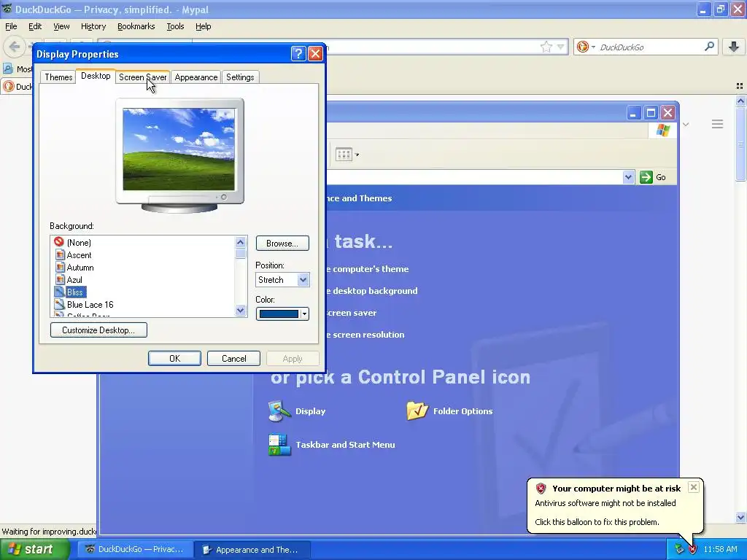Click the Display Properties help question icon
This screenshot has height=560, width=747.
click(x=298, y=54)
